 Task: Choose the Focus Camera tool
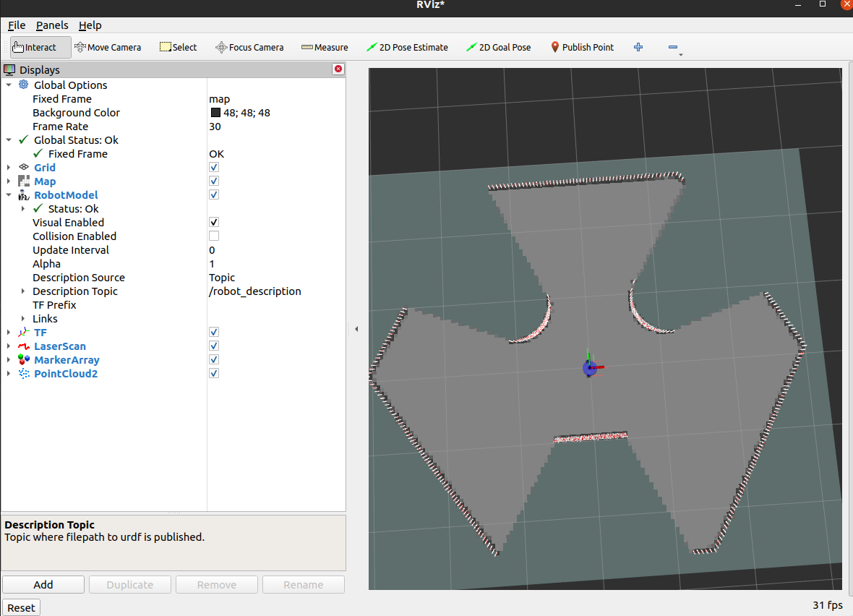249,47
